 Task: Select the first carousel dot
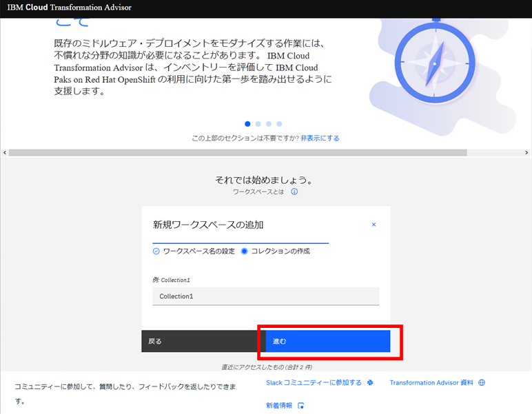point(247,124)
